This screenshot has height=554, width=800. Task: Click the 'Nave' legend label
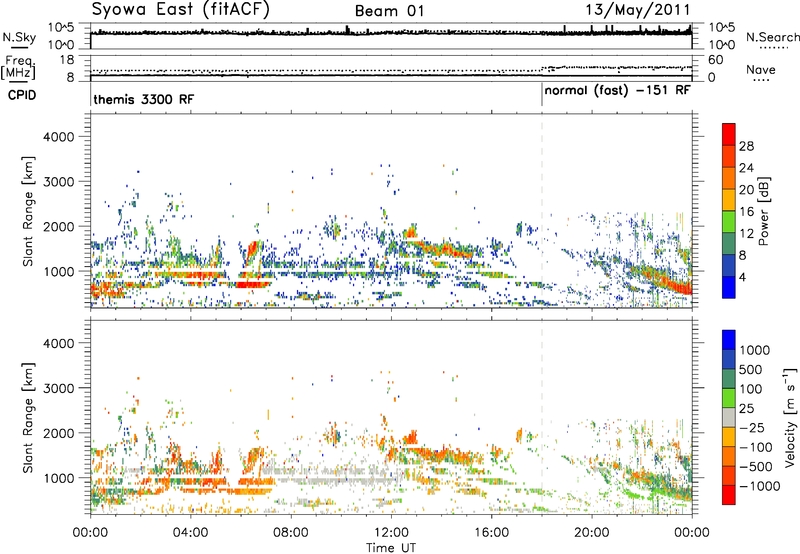[760, 69]
